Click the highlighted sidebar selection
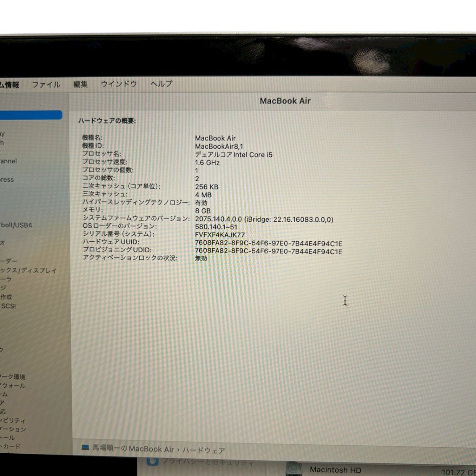The height and width of the screenshot is (476, 476). coord(31,114)
